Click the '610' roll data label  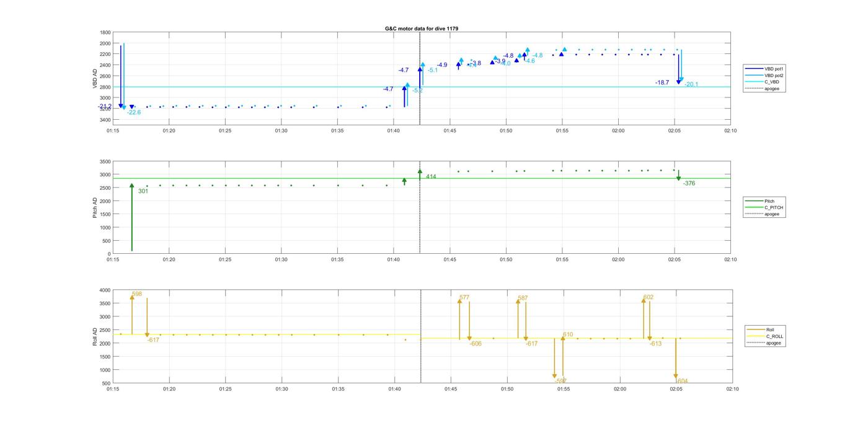568,334
